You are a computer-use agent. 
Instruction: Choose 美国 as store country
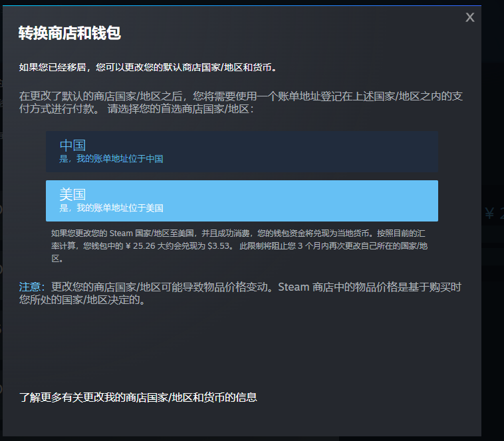(x=242, y=201)
